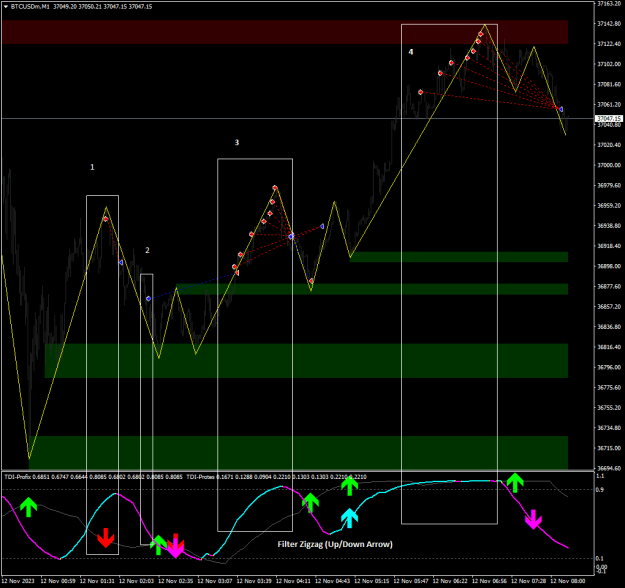Click indicator scale value 1.1
Screen dimensions: 625x588
[600, 476]
